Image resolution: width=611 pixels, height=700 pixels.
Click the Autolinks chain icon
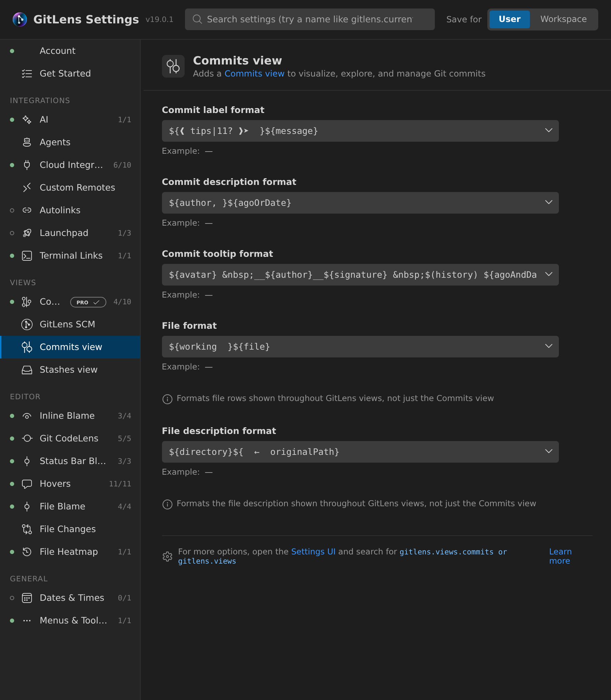[27, 210]
